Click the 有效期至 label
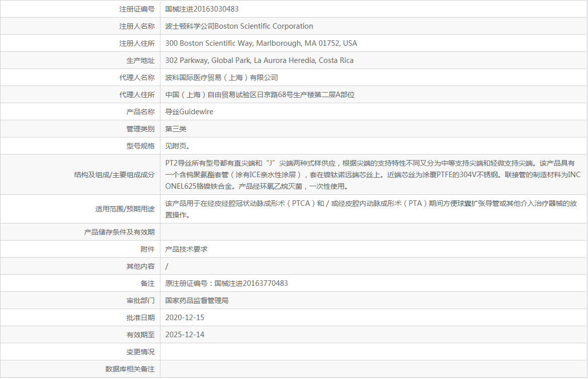Screen dimensions: 588x379 click(141, 335)
